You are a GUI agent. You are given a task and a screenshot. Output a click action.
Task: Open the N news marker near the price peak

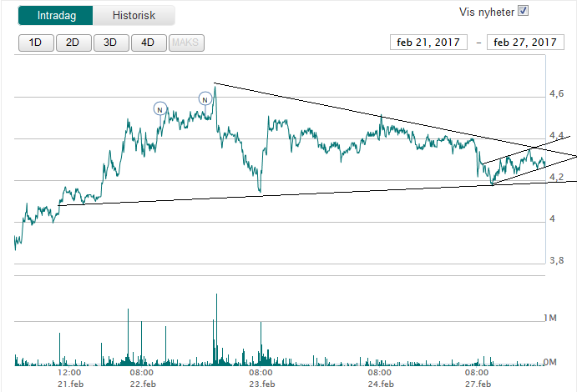[x=205, y=99]
